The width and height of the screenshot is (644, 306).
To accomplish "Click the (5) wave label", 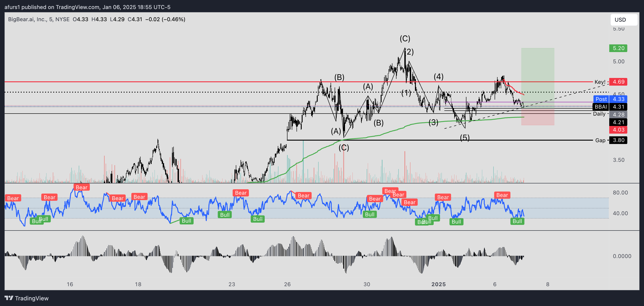I will 465,137.
